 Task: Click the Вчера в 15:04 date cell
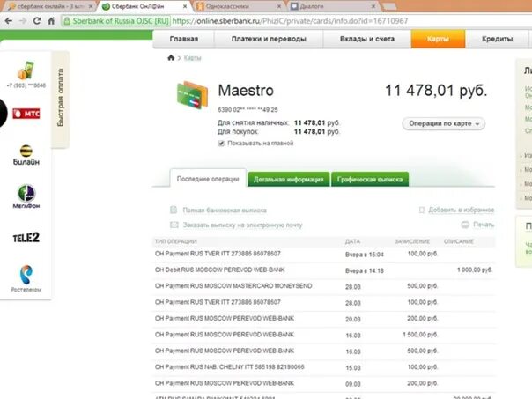[x=365, y=255]
